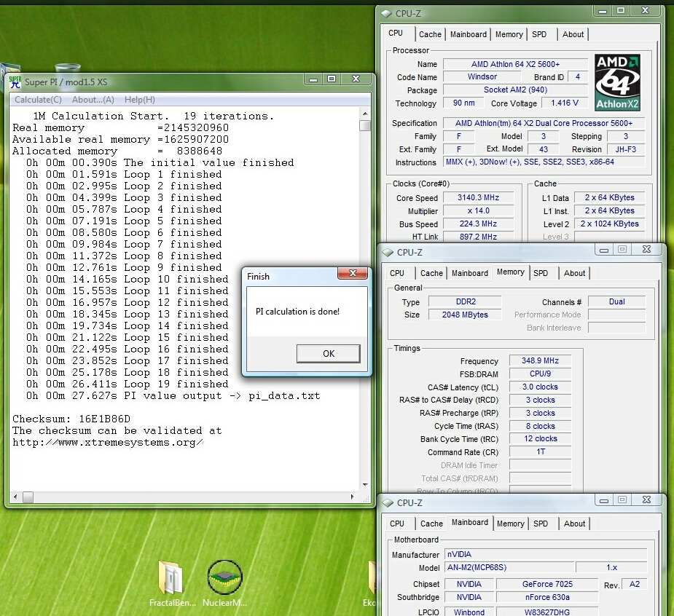Select Cache tab in bottom CPU-Z window
The image size is (674, 616).
(431, 524)
